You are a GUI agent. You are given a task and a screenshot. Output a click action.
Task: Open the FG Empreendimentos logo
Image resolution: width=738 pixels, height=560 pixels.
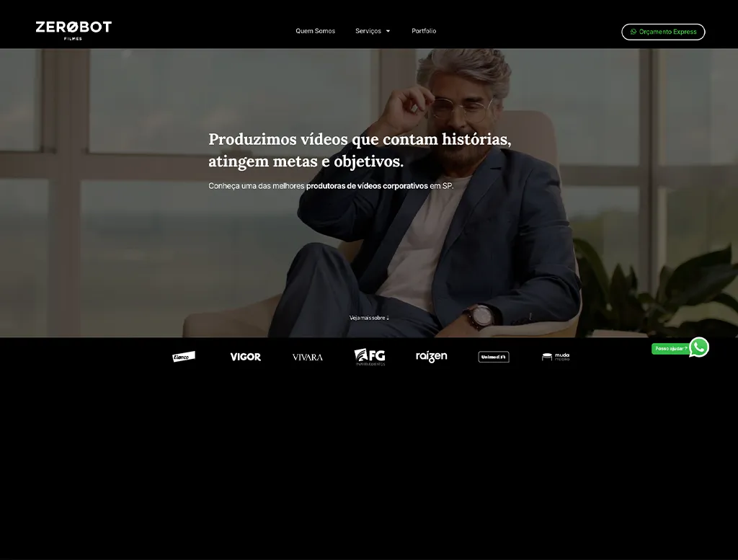[370, 357]
